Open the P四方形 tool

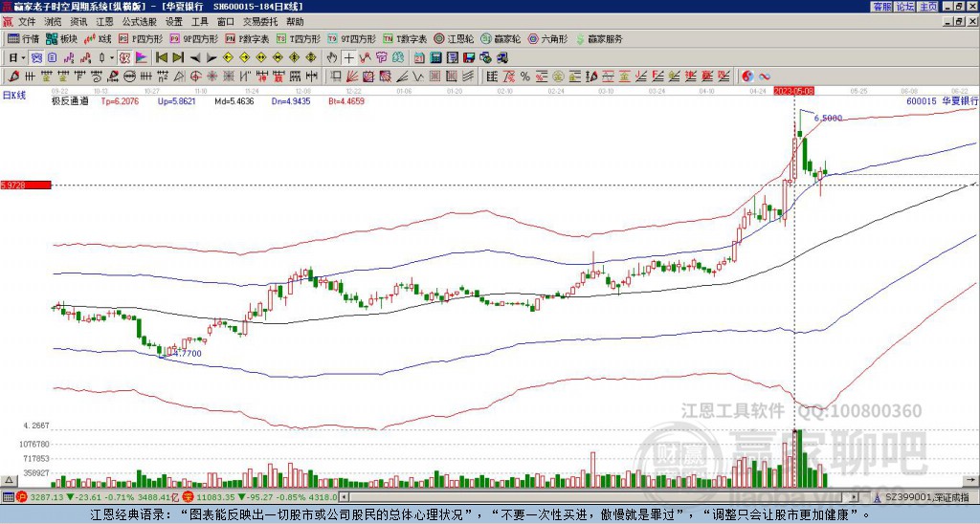click(140, 38)
